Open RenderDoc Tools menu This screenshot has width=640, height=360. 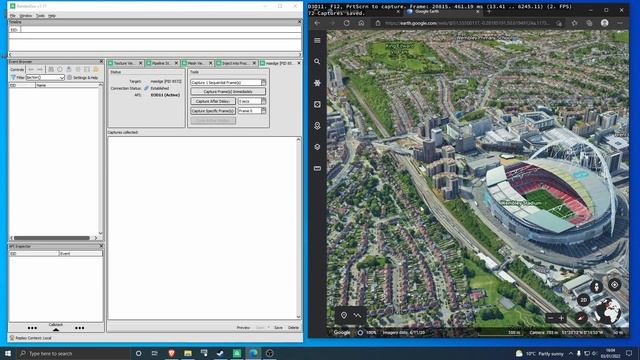click(40, 16)
